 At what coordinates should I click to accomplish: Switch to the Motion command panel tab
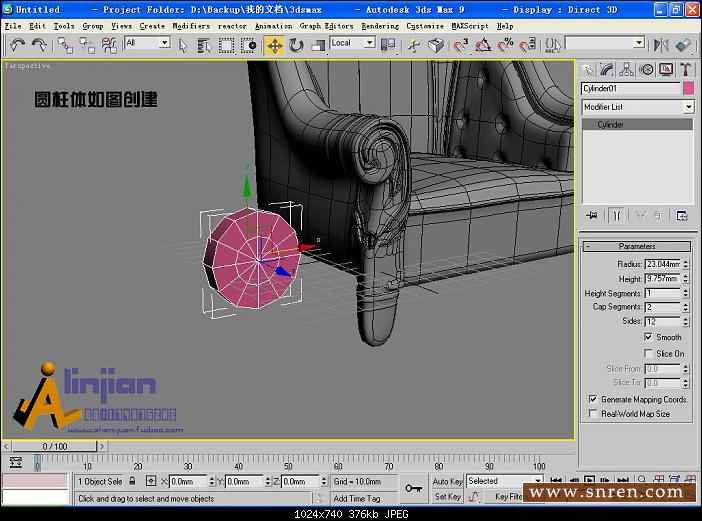[646, 69]
